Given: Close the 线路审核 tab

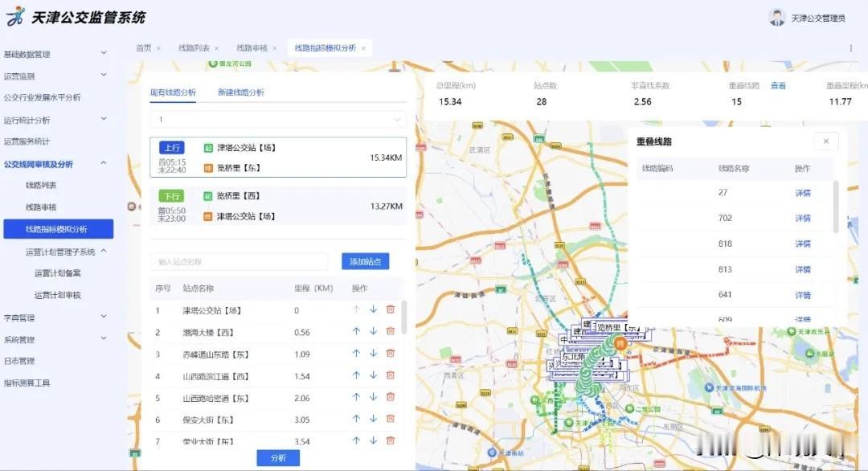Looking at the screenshot, I should [x=275, y=49].
